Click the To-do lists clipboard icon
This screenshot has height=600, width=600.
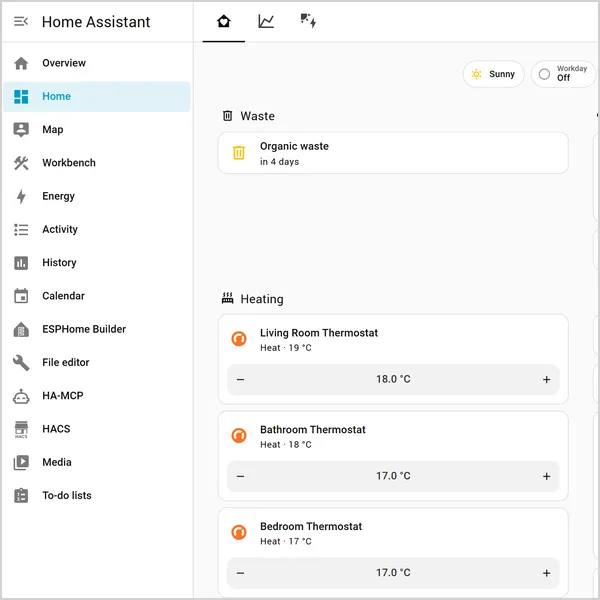click(21, 496)
